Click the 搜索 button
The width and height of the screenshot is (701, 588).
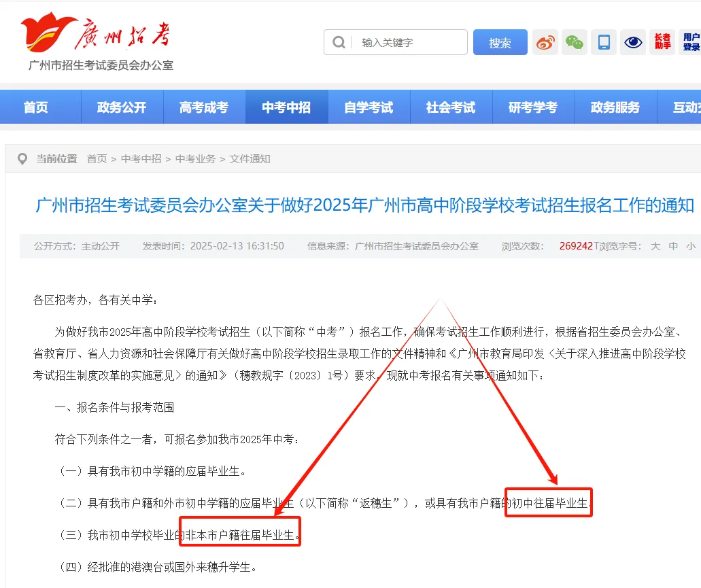pos(500,42)
